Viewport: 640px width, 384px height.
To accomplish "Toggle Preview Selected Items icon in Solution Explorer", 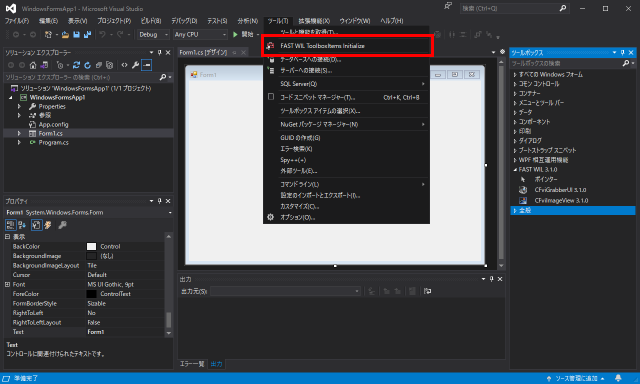I will [x=147, y=65].
